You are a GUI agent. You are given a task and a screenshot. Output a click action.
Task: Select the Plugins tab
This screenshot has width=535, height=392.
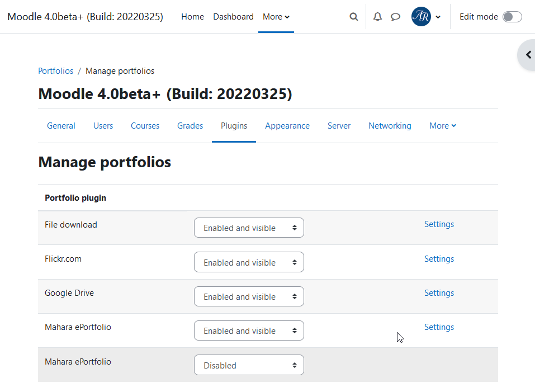234,126
